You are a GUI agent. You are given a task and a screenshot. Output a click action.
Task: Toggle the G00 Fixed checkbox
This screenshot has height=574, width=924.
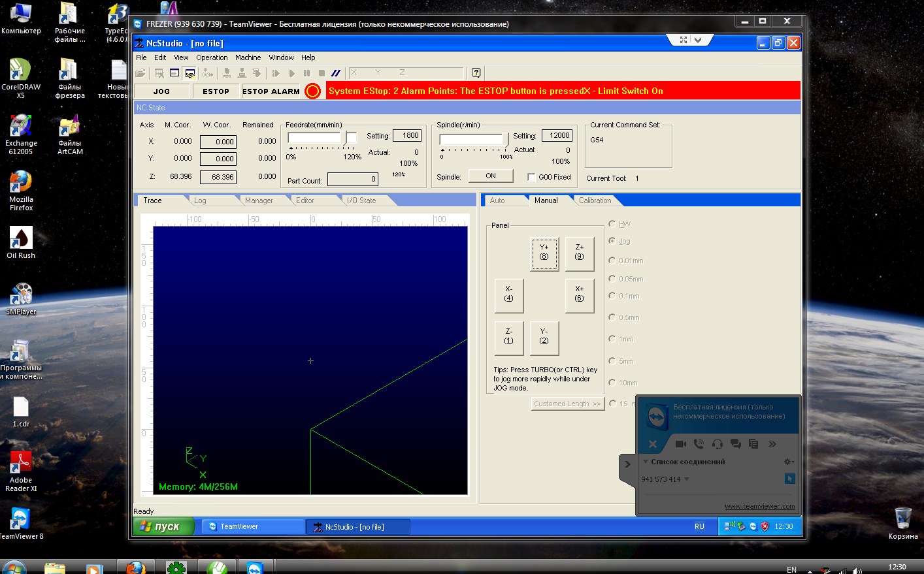pyautogui.click(x=531, y=177)
